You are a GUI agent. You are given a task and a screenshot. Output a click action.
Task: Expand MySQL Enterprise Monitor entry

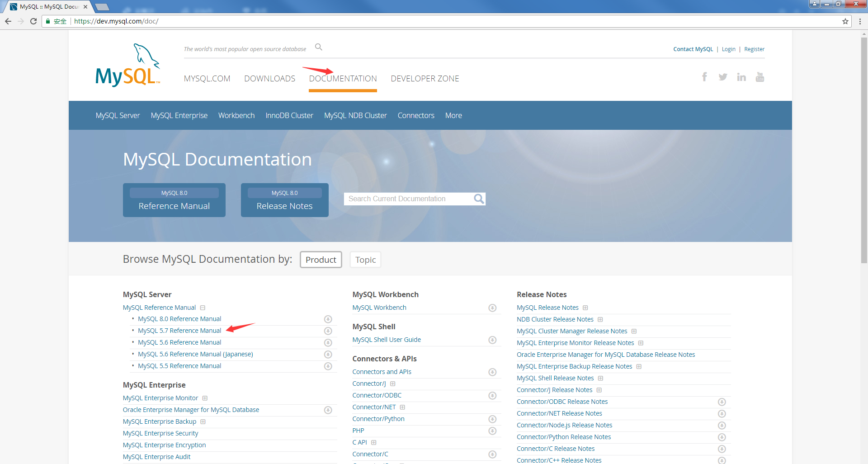pos(205,398)
